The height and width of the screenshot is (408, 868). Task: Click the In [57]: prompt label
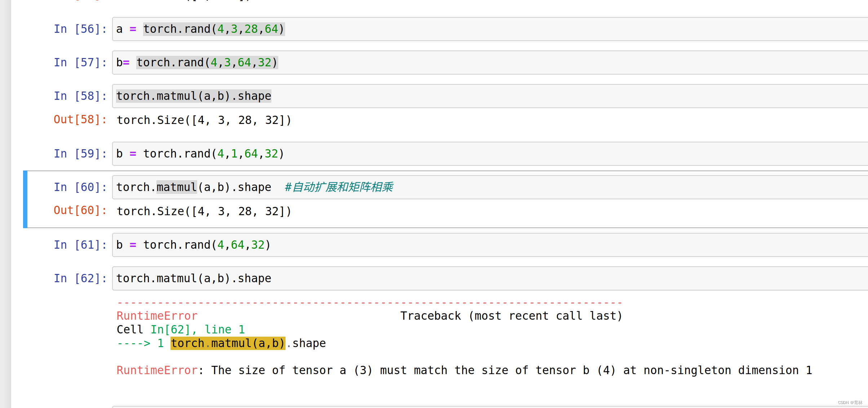click(x=80, y=62)
